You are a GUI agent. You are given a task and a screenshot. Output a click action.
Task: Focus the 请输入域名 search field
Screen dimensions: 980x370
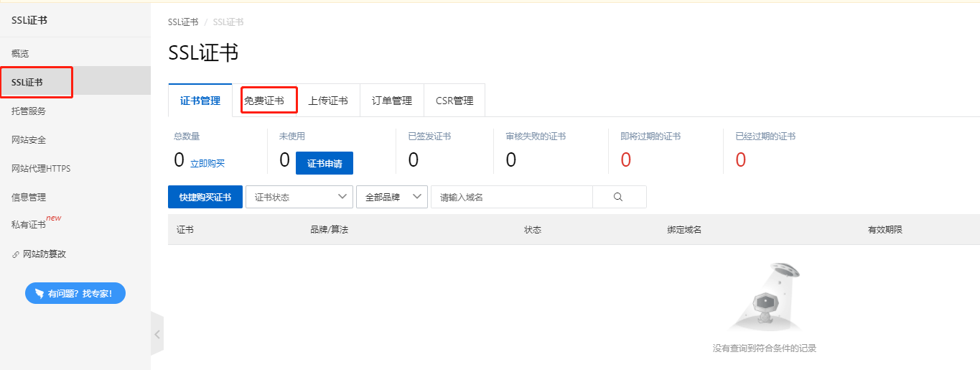tap(511, 197)
